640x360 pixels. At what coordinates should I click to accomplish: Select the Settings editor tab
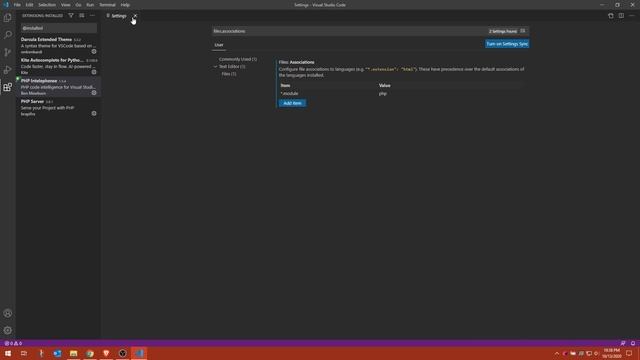pyautogui.click(x=119, y=16)
